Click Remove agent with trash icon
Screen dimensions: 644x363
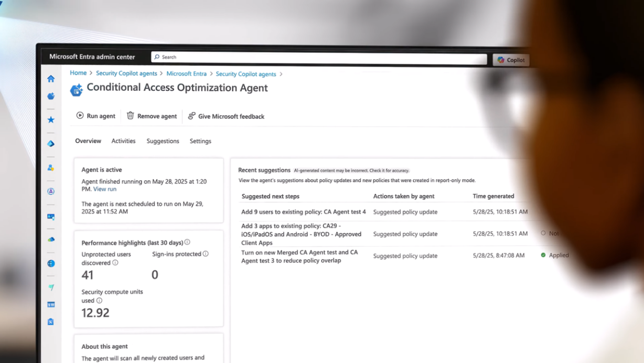152,116
